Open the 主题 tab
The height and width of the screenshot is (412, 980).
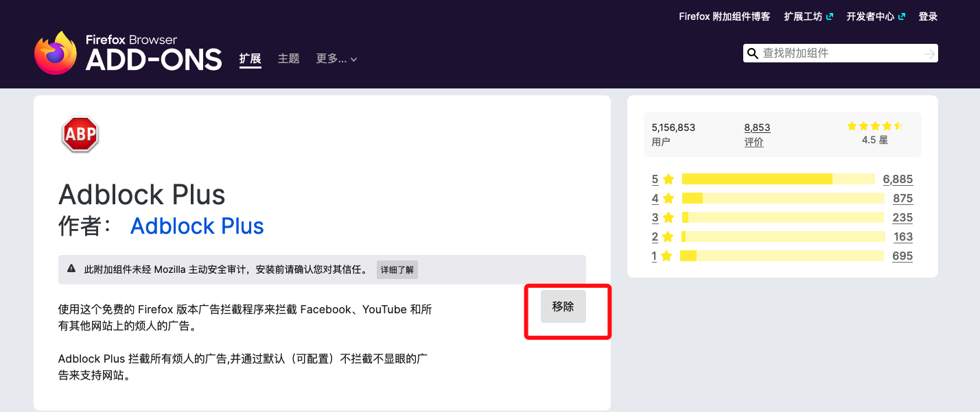click(288, 59)
